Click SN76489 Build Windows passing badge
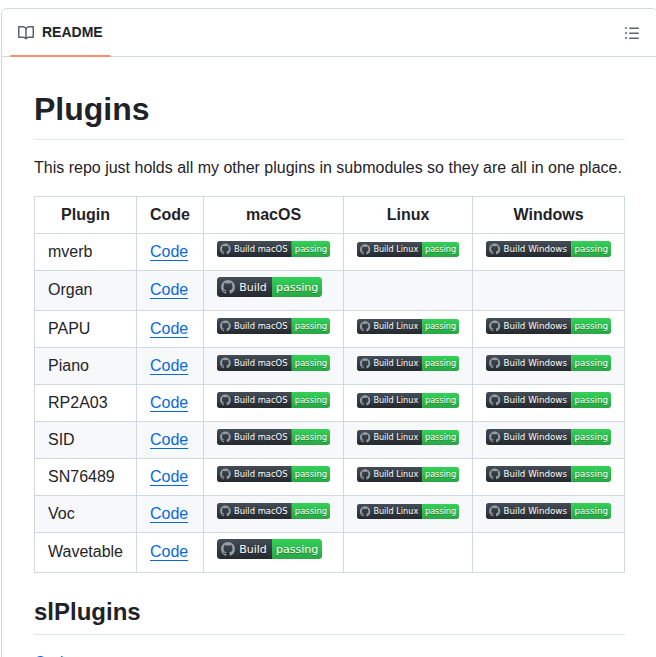656x657 pixels. (548, 474)
